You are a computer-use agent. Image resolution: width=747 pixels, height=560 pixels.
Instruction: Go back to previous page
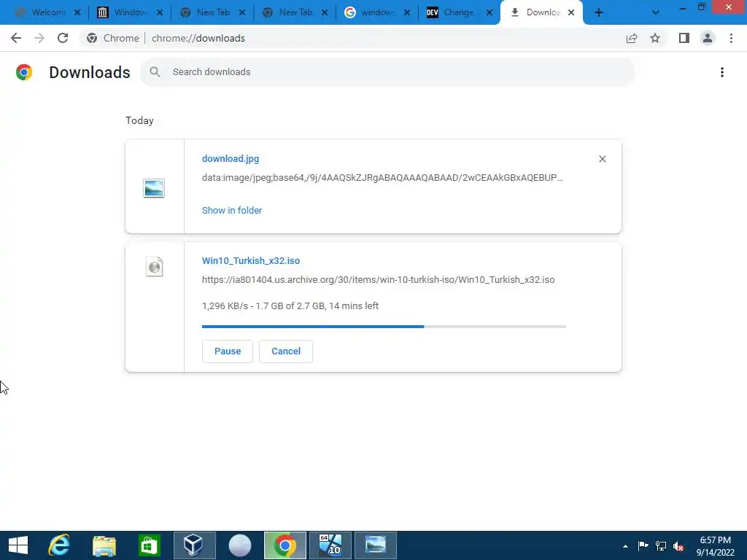coord(16,38)
